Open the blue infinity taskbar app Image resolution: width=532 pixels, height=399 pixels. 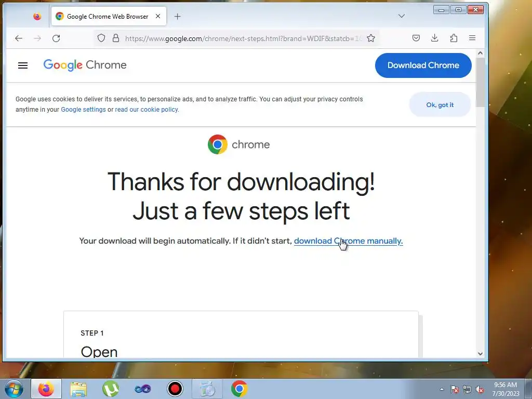tap(143, 389)
